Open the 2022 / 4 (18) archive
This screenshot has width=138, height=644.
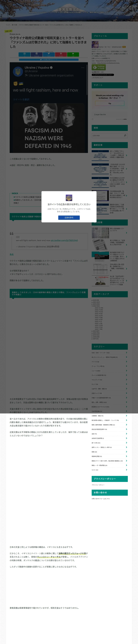tap(98, 323)
